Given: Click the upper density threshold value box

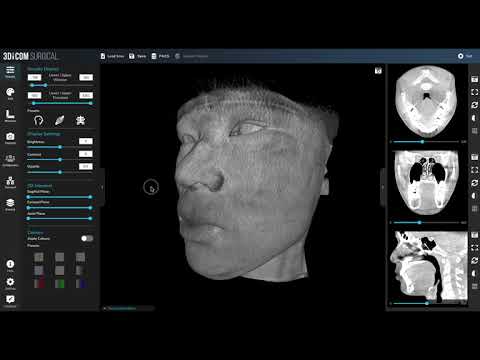Looking at the screenshot, I should point(86,95).
